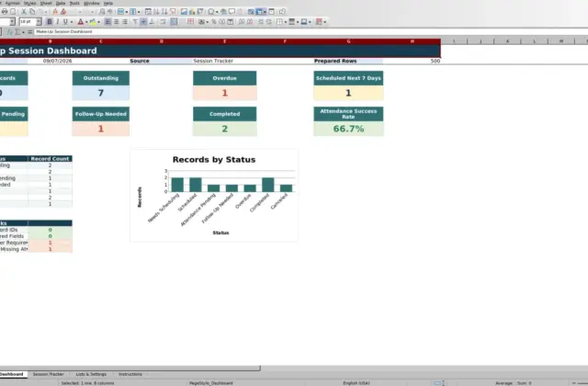
Task: Click the Insert Image icon
Action: tap(184, 12)
